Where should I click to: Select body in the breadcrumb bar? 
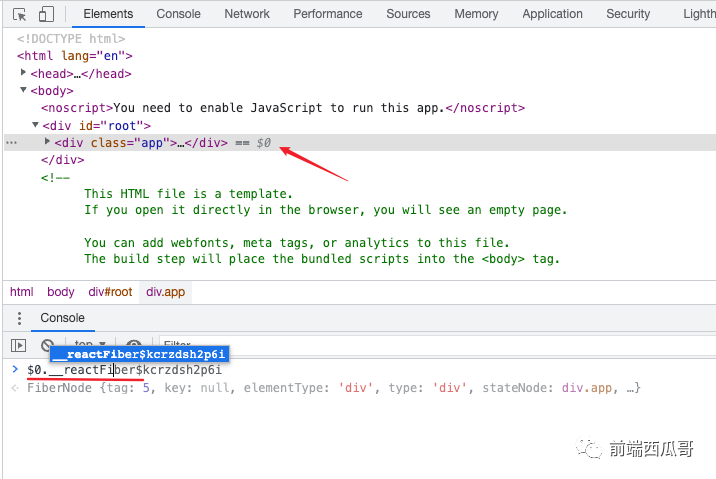click(61, 292)
